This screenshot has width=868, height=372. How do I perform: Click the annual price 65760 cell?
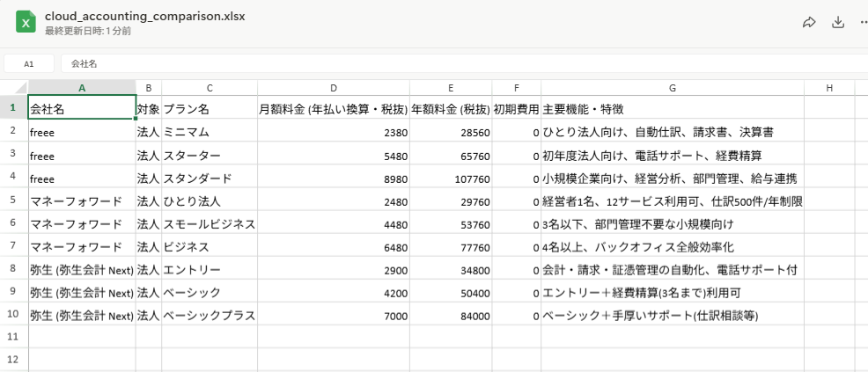[451, 154]
